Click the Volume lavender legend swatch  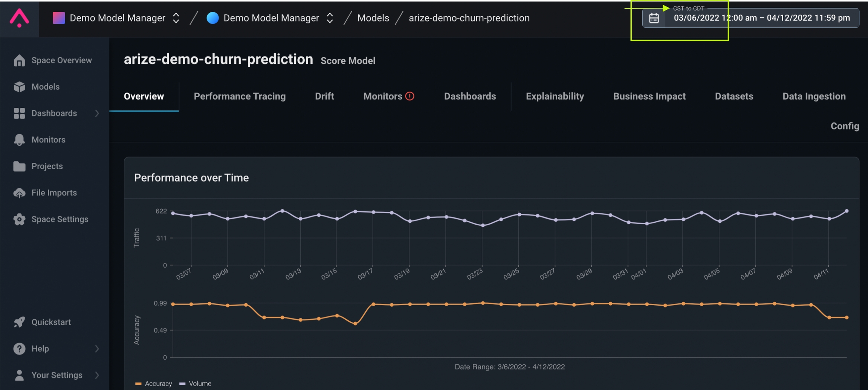[x=182, y=384]
